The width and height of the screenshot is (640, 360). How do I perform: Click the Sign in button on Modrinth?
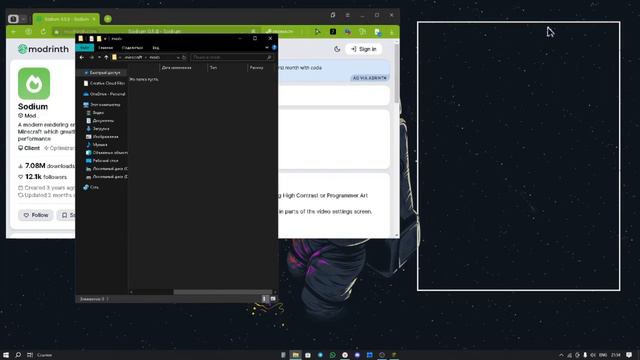point(364,49)
